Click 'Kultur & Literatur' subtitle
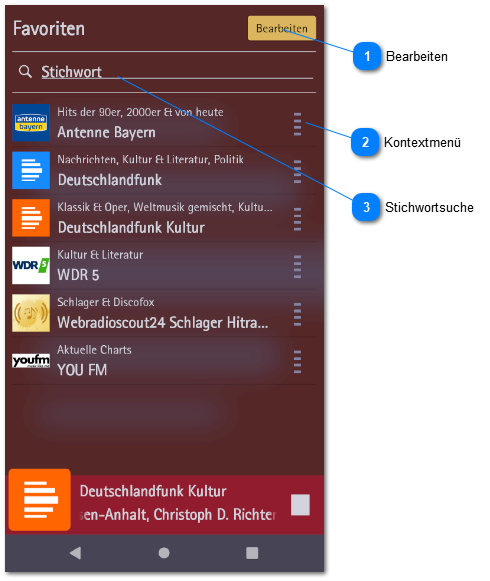The width and height of the screenshot is (490, 581). (x=100, y=255)
